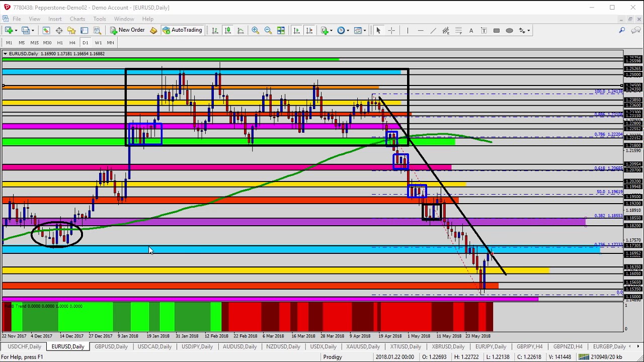
Task: Switch to Bar Chart display
Action: [215, 30]
